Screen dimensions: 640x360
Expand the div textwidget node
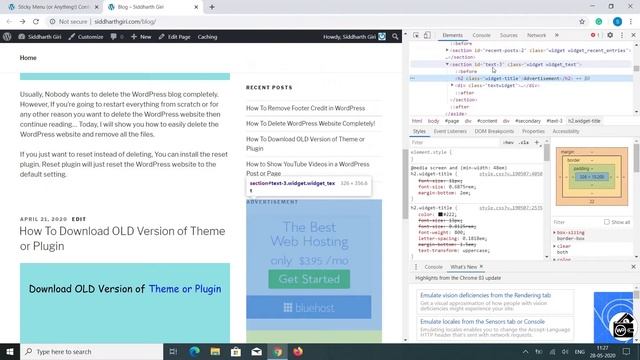click(452, 85)
